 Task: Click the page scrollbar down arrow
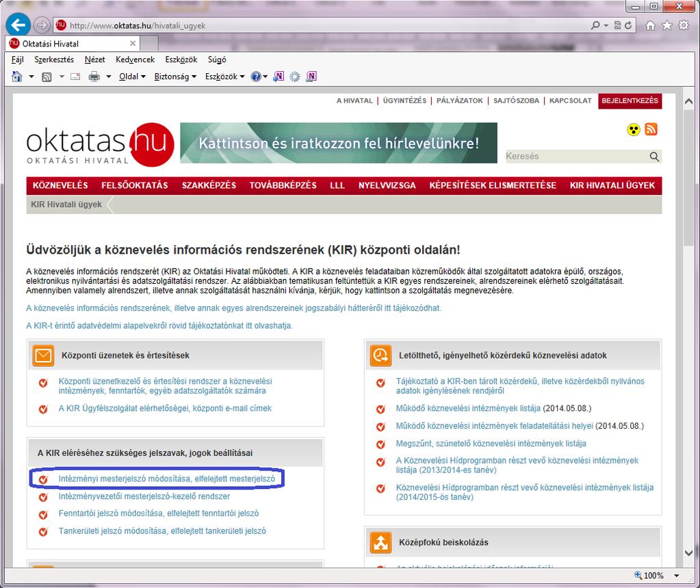point(688,553)
